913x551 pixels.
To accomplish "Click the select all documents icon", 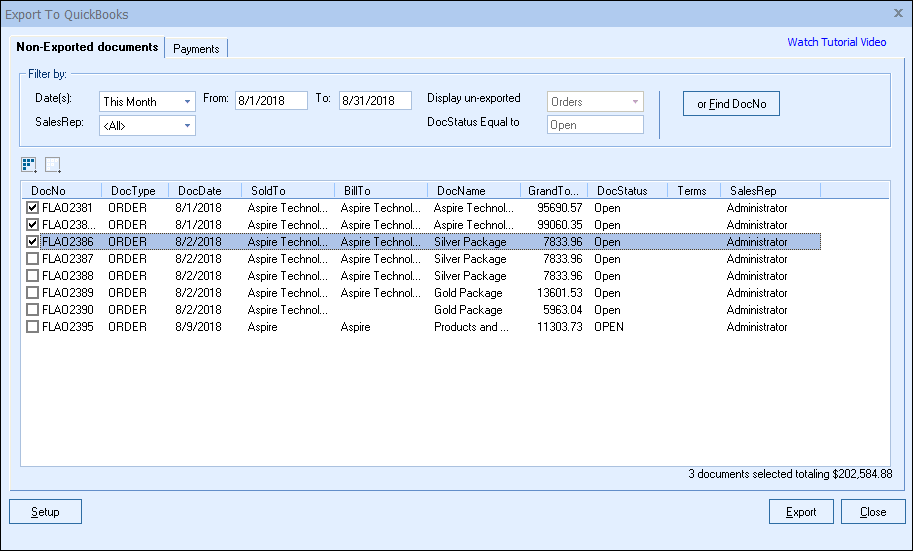I will 28,165.
